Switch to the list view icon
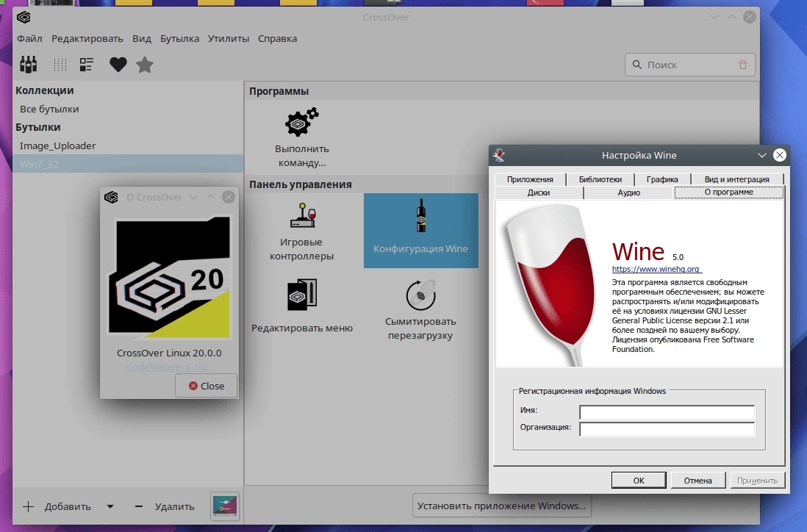Viewport: 807px width, 532px height. click(87, 65)
